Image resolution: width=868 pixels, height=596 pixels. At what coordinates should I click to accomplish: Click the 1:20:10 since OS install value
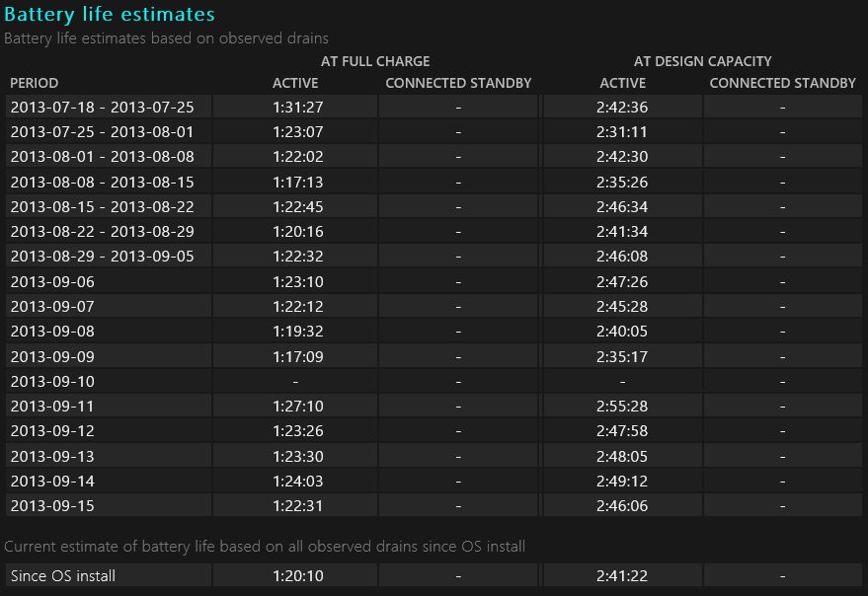pyautogui.click(x=295, y=575)
